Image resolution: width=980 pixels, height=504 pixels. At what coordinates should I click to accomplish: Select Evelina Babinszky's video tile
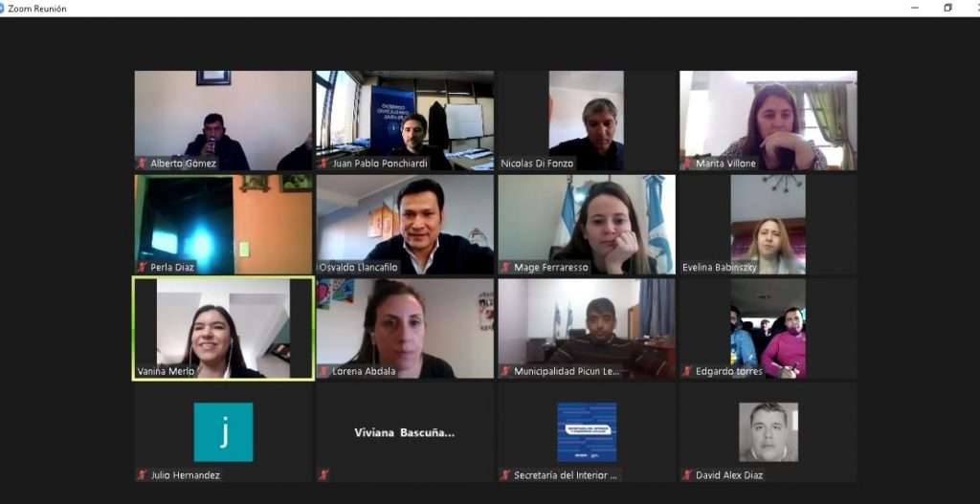pos(768,225)
